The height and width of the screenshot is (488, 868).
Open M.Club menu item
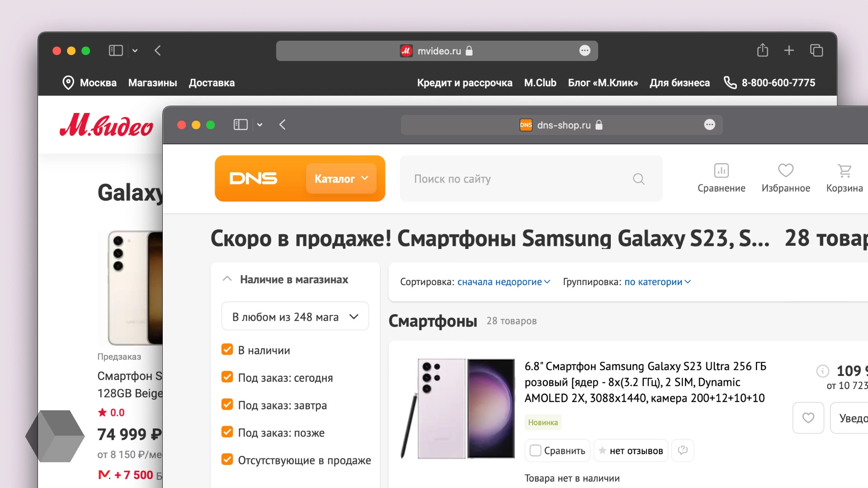click(x=540, y=83)
